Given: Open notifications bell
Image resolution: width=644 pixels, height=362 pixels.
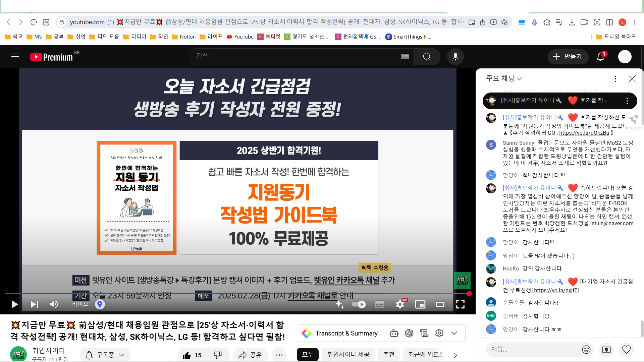Looking at the screenshot, I should [x=600, y=57].
